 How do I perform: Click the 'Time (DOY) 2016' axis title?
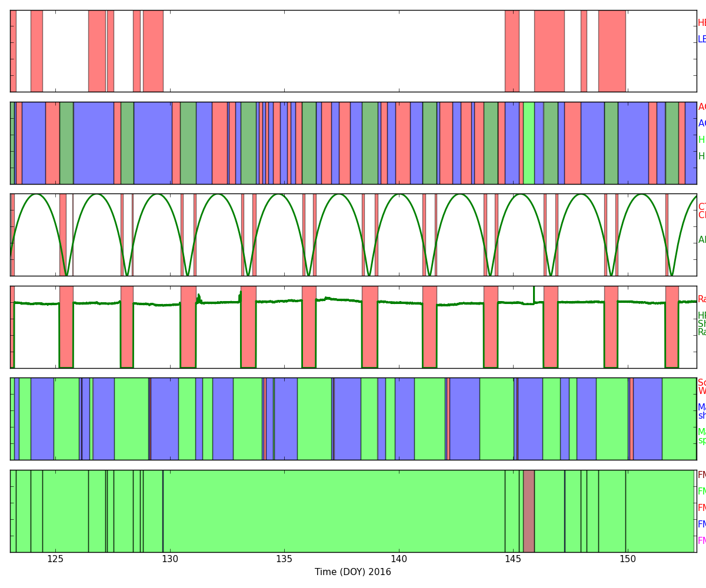click(x=352, y=572)
